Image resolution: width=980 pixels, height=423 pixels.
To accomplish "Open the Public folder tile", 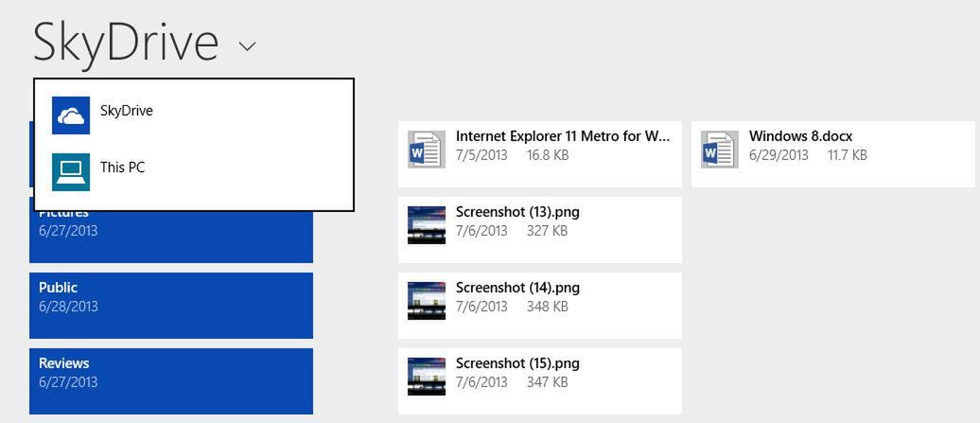I will 171,306.
